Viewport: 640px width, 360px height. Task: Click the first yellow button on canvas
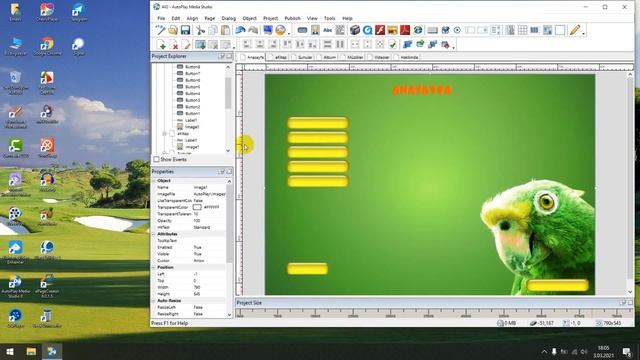click(x=318, y=123)
